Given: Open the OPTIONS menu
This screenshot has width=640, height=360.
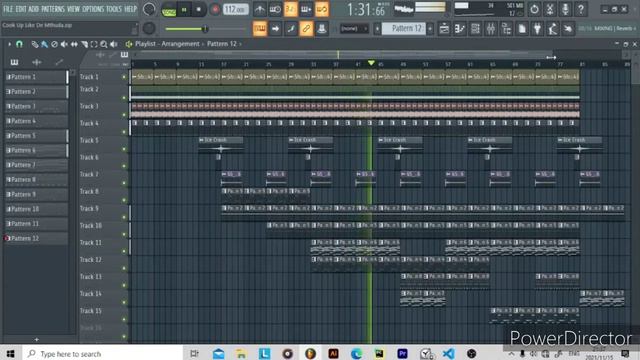Looking at the screenshot, I should pos(93,9).
